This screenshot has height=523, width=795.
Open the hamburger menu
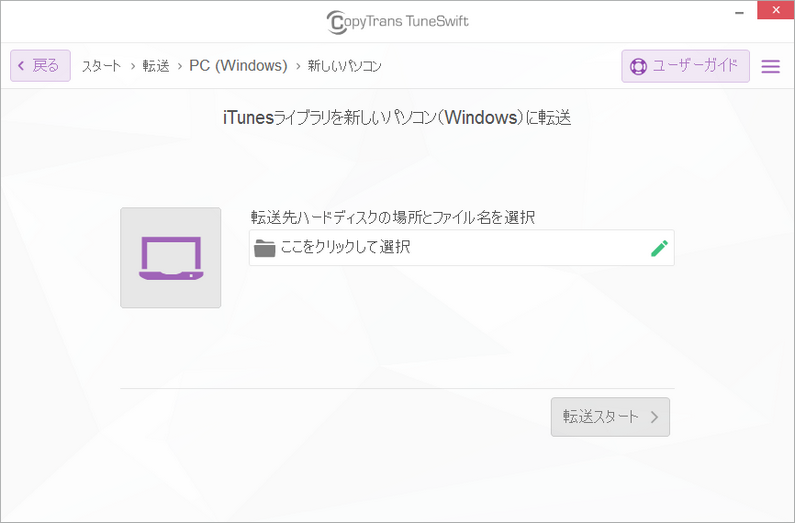click(770, 66)
